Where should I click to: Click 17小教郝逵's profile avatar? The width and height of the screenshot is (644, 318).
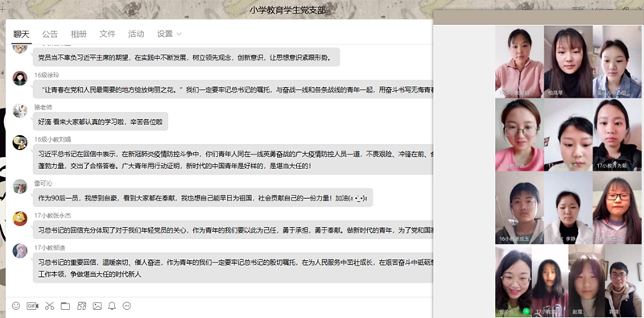(x=19, y=250)
